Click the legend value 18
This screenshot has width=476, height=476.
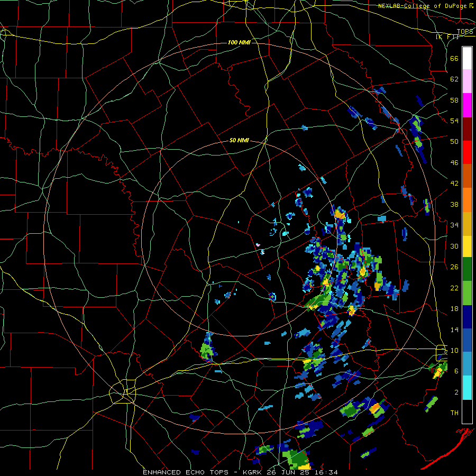click(454, 309)
